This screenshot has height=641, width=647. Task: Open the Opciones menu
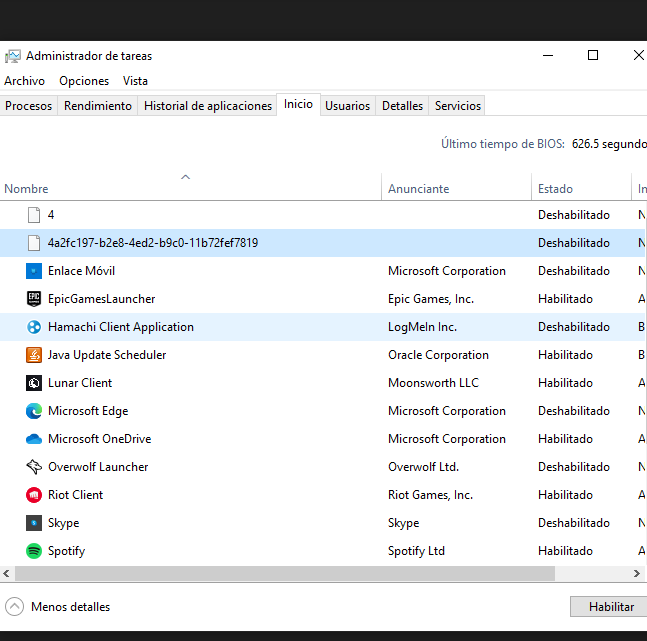[x=84, y=81]
